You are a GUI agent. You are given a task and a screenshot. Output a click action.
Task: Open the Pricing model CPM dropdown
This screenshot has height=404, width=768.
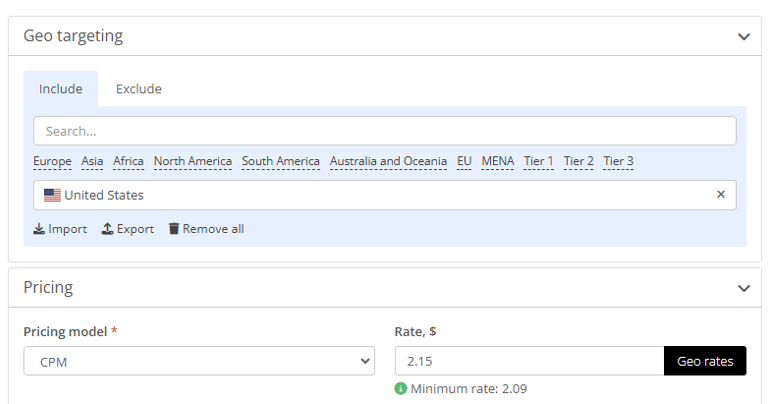[x=199, y=361]
